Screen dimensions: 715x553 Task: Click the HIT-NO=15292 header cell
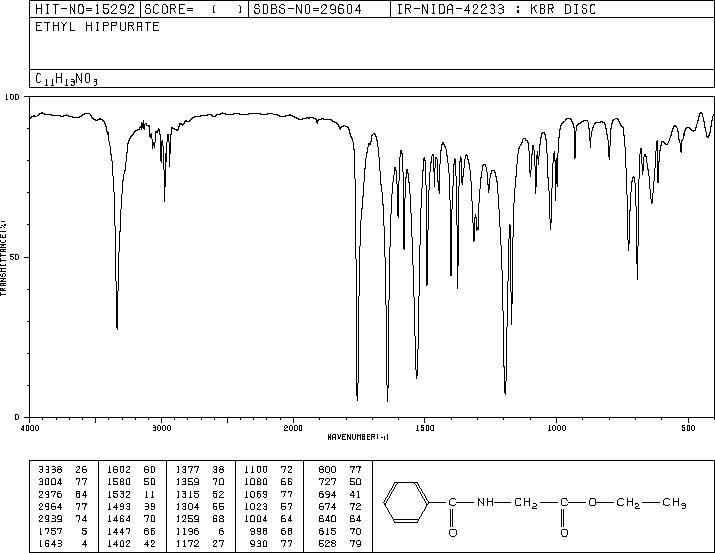pyautogui.click(x=85, y=9)
